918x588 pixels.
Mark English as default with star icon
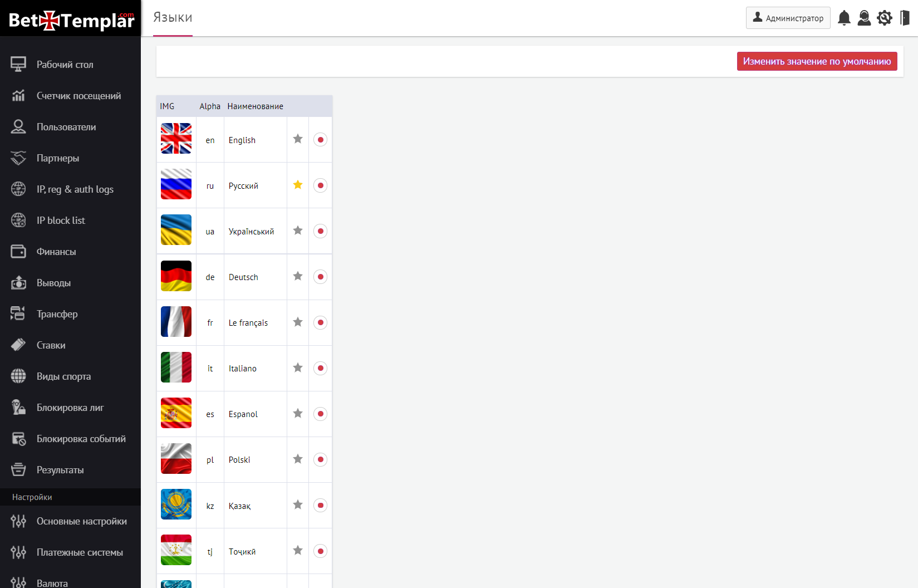click(298, 139)
